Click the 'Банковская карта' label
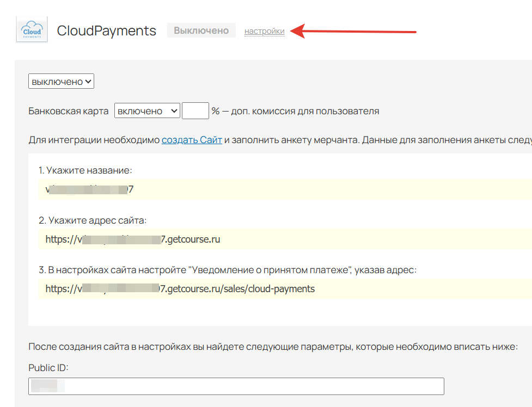 69,111
